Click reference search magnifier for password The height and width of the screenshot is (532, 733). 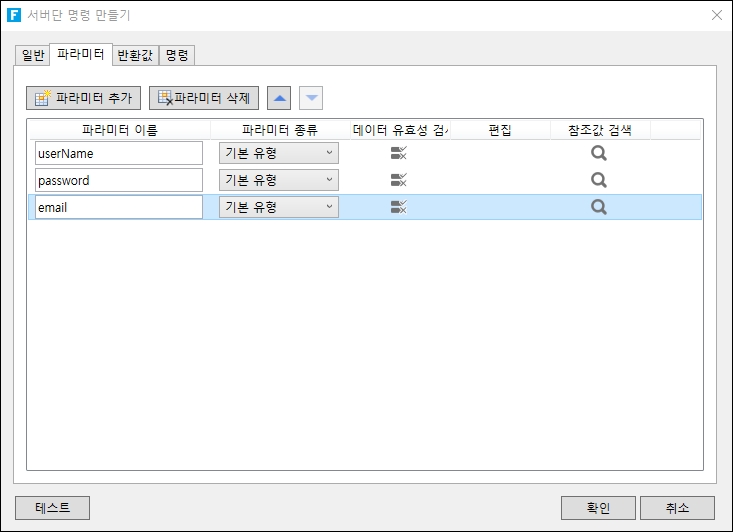pyautogui.click(x=599, y=180)
